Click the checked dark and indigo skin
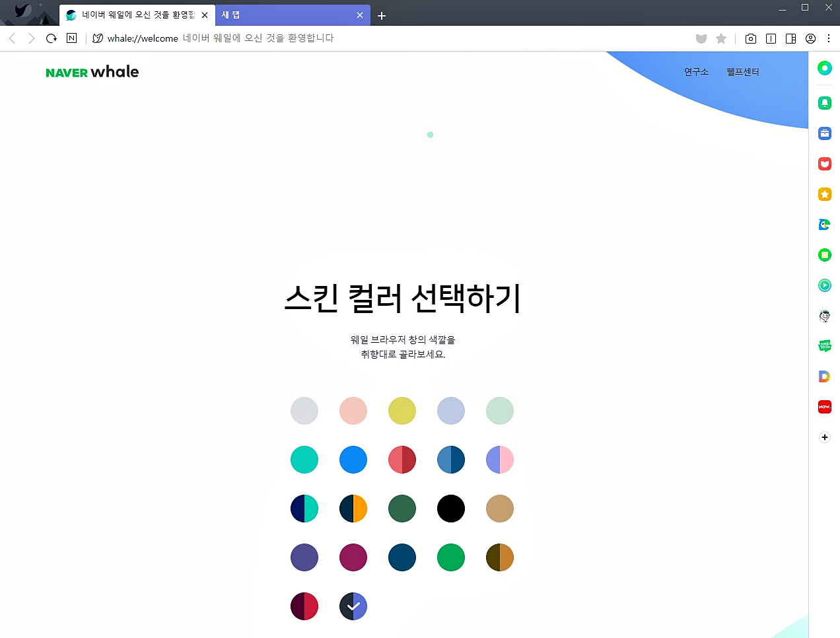The height and width of the screenshot is (638, 840). click(353, 606)
